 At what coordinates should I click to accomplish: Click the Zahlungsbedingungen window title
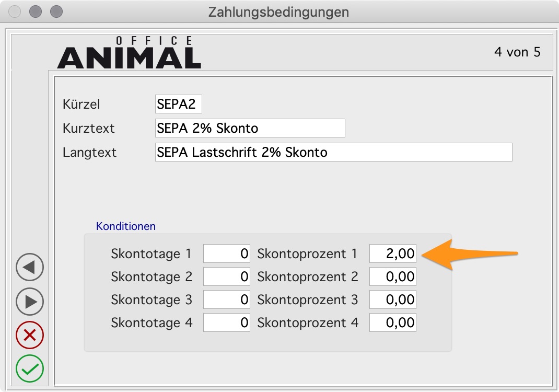click(x=278, y=11)
